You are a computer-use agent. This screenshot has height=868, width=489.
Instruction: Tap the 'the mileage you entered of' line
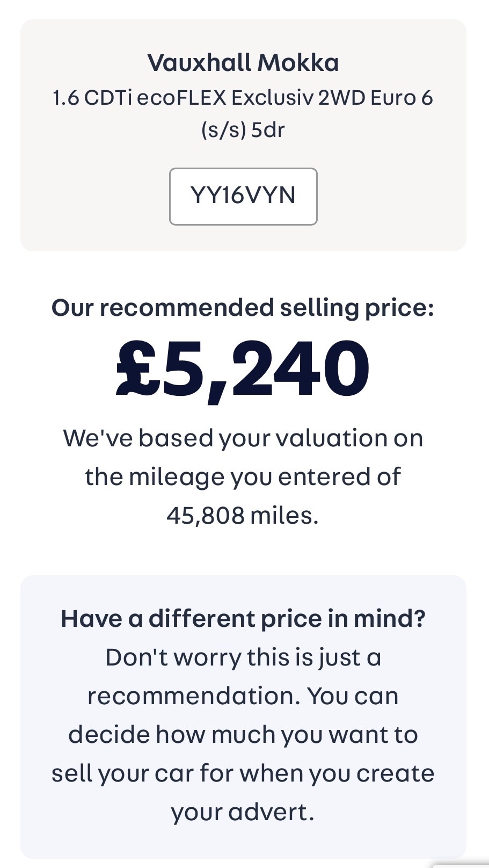pos(243,477)
